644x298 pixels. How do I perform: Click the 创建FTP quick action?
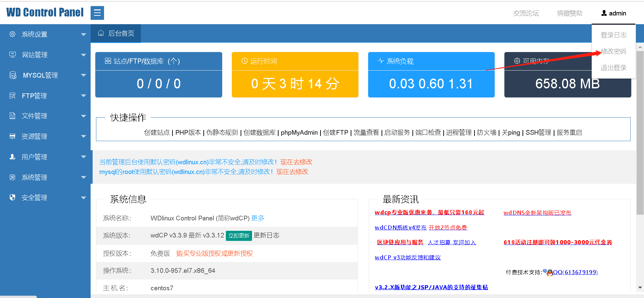[x=336, y=132]
